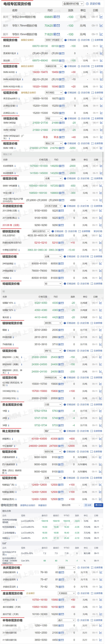Open 200系不锈钢 dropdown
This screenshot has height=644, width=105.
coord(53,206)
